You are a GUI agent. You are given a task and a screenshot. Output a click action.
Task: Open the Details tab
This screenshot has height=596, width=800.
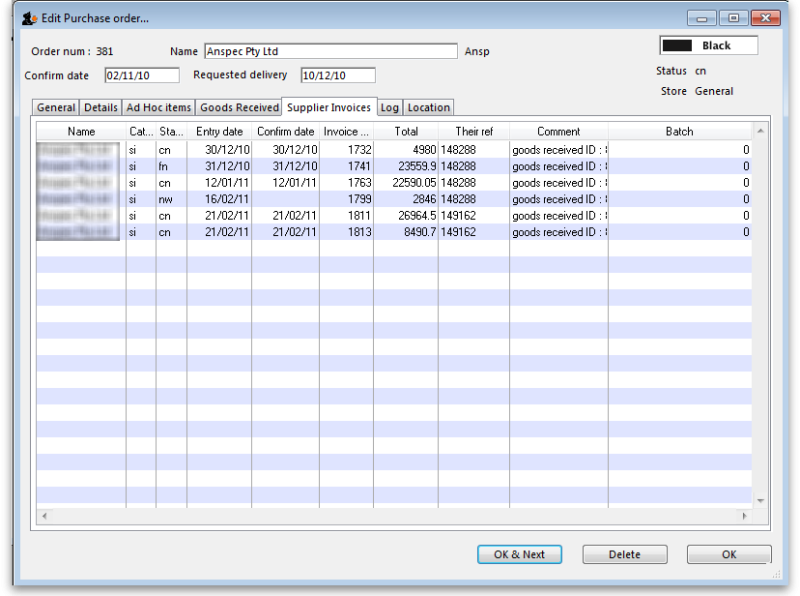click(99, 107)
